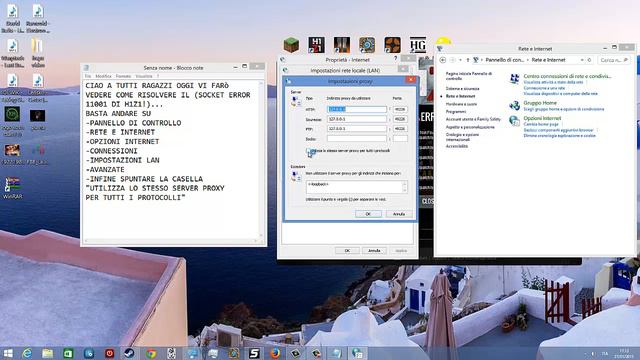This screenshot has width=640, height=360.
Task: Expand the address bar history dropdown
Action: tap(582, 60)
